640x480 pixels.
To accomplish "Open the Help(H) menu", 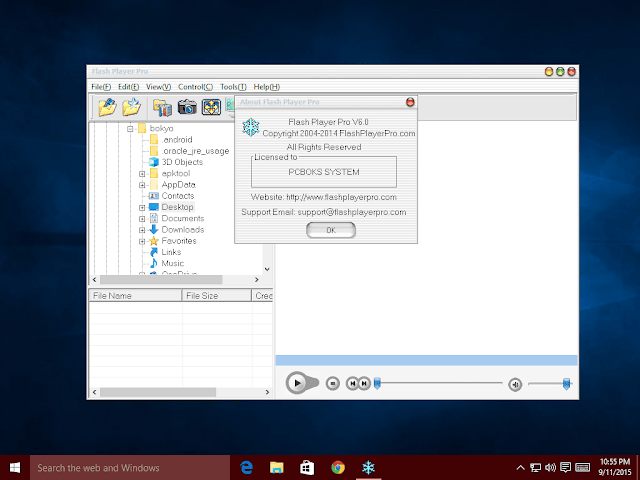I will pos(267,87).
